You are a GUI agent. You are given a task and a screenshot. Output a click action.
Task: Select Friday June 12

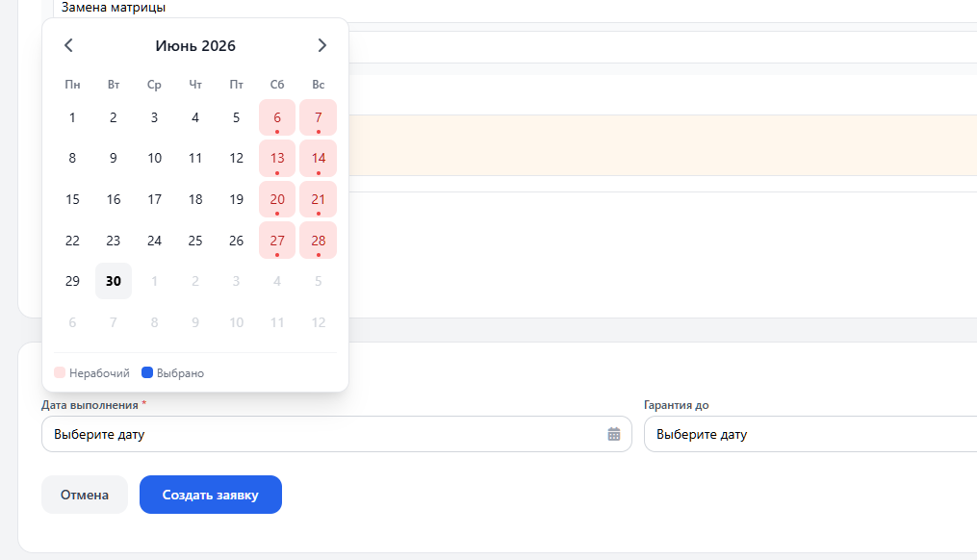(x=236, y=158)
